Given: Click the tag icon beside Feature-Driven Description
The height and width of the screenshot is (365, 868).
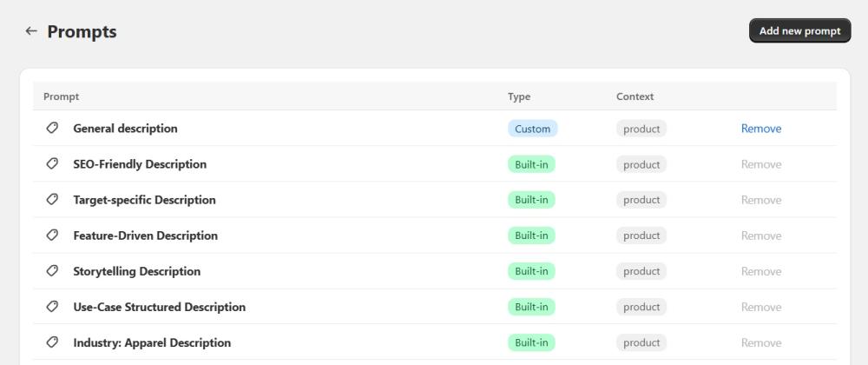Looking at the screenshot, I should [x=52, y=236].
